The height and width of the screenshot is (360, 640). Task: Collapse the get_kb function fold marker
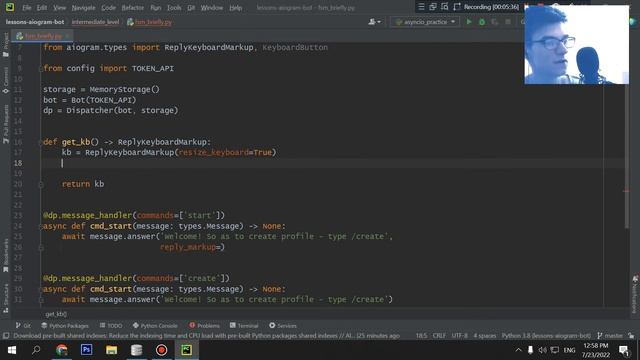click(41, 142)
